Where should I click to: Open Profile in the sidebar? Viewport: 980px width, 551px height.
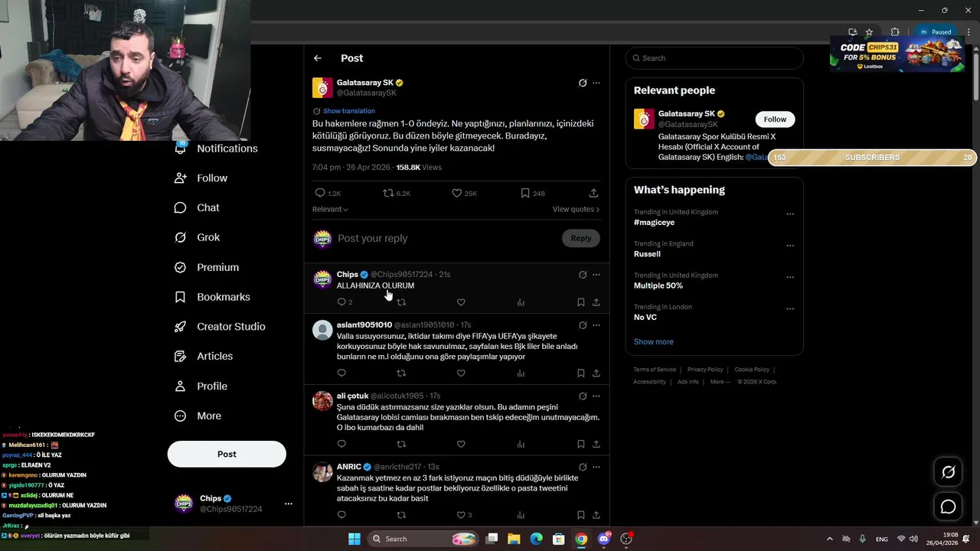click(201, 386)
